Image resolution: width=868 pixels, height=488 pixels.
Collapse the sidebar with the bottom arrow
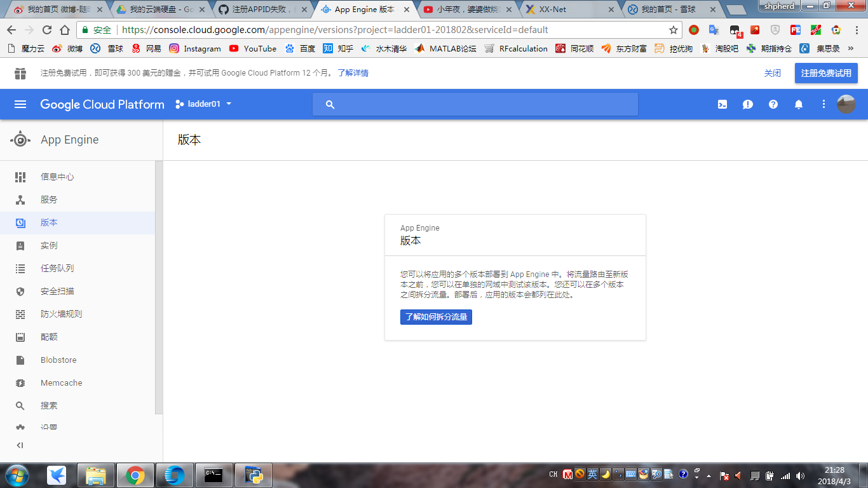click(x=19, y=445)
